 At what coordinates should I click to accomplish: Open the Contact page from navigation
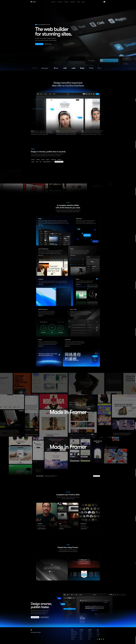click(x=83, y=2)
